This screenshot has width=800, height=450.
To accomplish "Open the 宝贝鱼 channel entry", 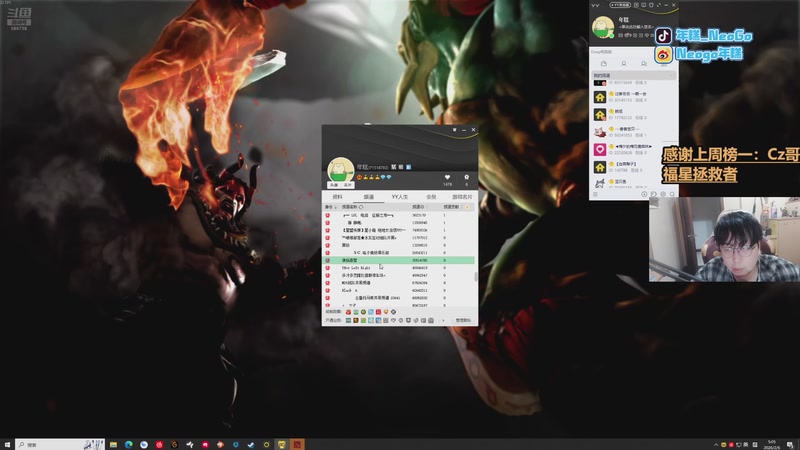I will (633, 183).
